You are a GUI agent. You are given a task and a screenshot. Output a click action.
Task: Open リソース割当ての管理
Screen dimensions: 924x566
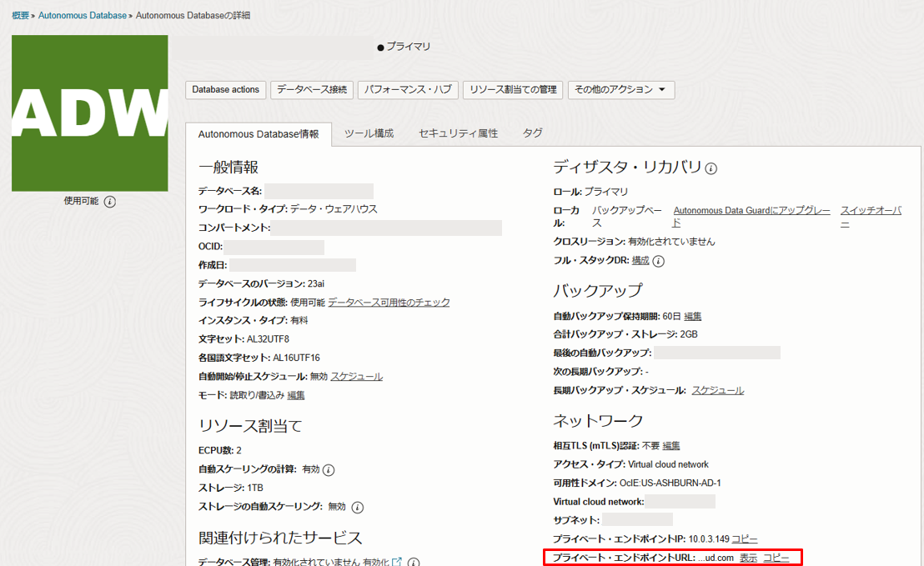click(513, 89)
